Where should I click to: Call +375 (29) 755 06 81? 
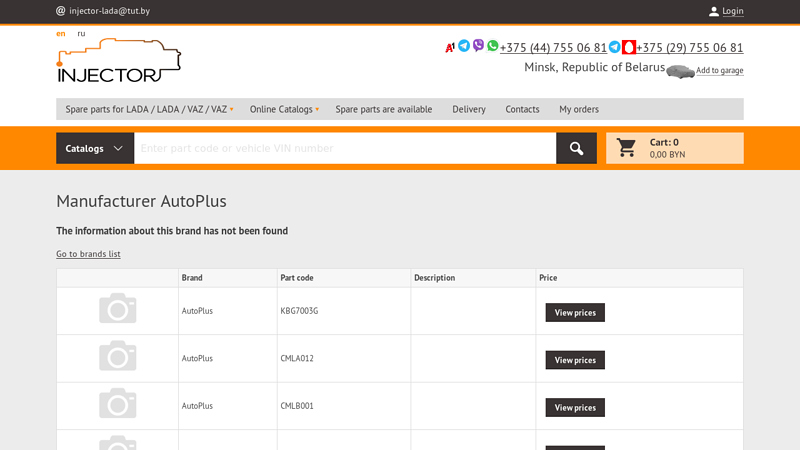pos(689,47)
